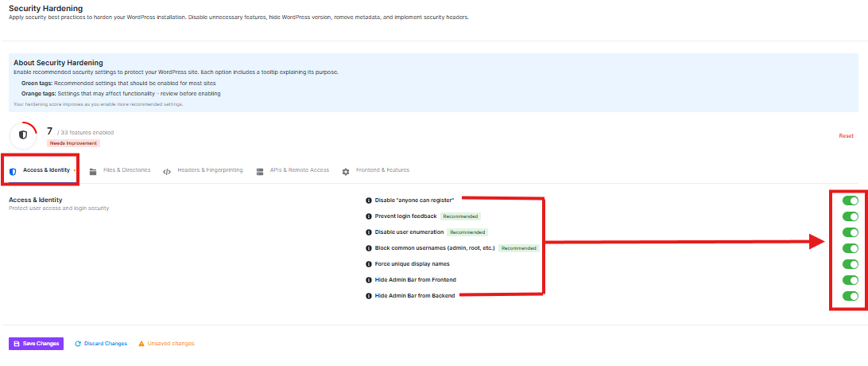Click the warning triangle icon by Unsaved changes

141,344
